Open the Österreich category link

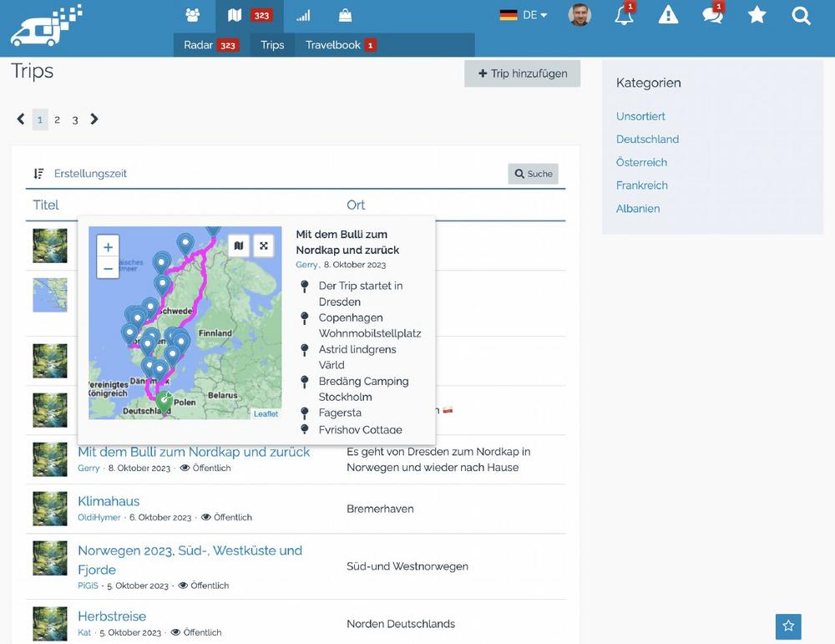pos(641,162)
